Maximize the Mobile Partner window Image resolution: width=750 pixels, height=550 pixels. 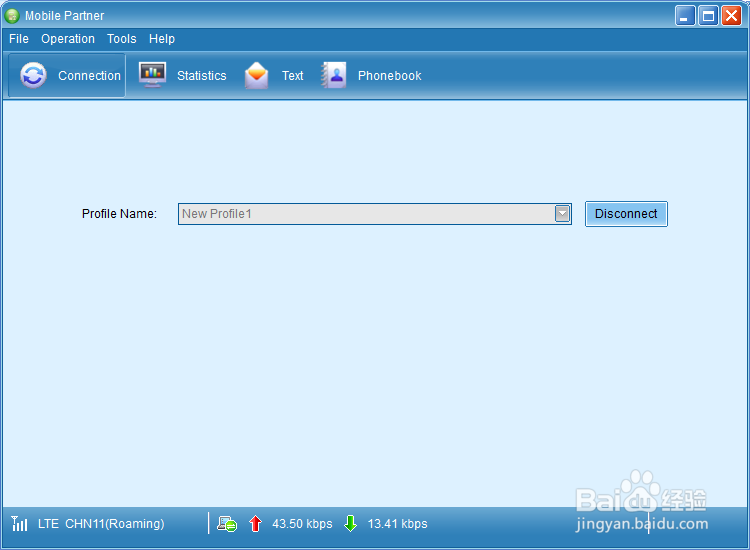[708, 16]
